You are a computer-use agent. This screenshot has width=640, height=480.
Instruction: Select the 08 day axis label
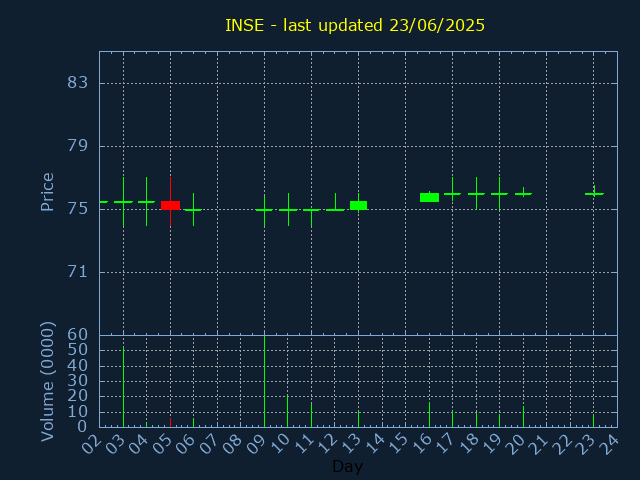(x=232, y=444)
